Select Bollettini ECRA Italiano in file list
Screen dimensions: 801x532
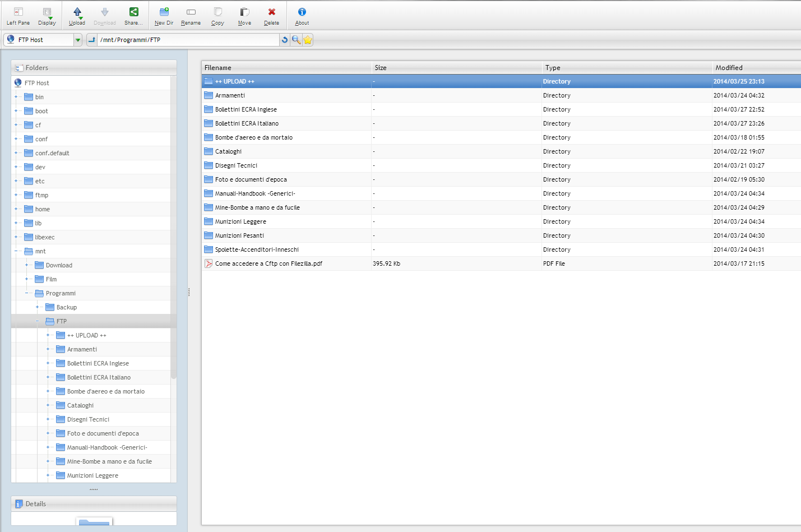pos(501,123)
